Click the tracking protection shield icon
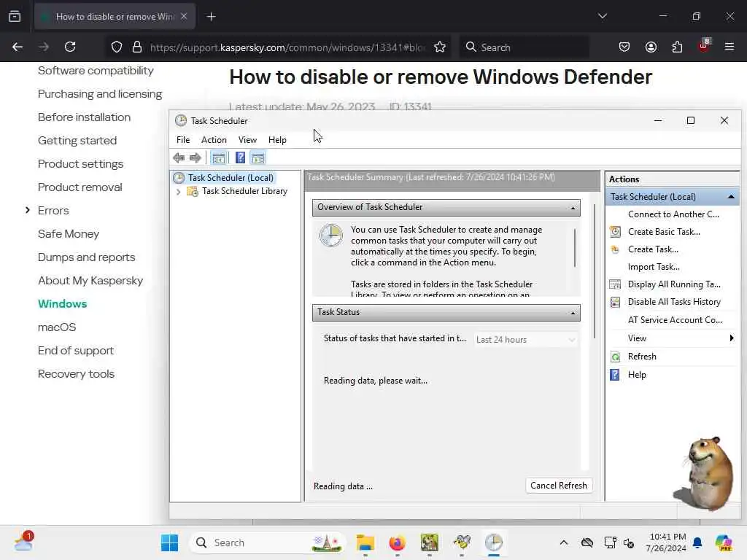 click(x=117, y=47)
